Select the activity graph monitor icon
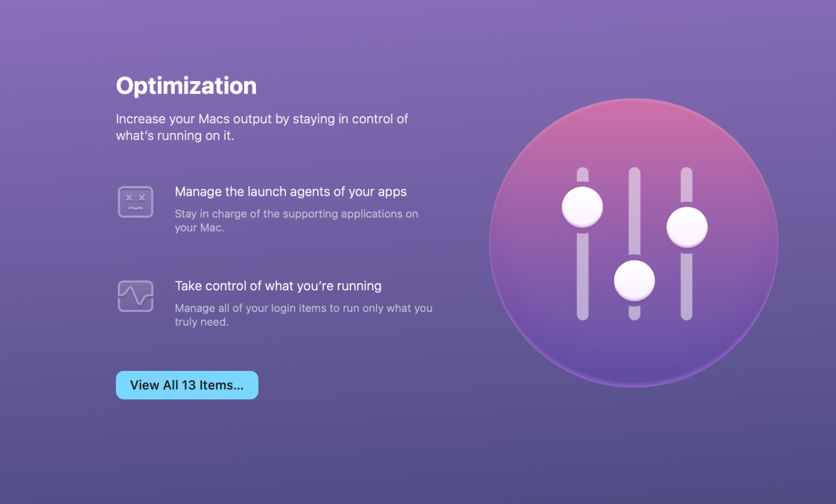836x504 pixels. (x=135, y=296)
